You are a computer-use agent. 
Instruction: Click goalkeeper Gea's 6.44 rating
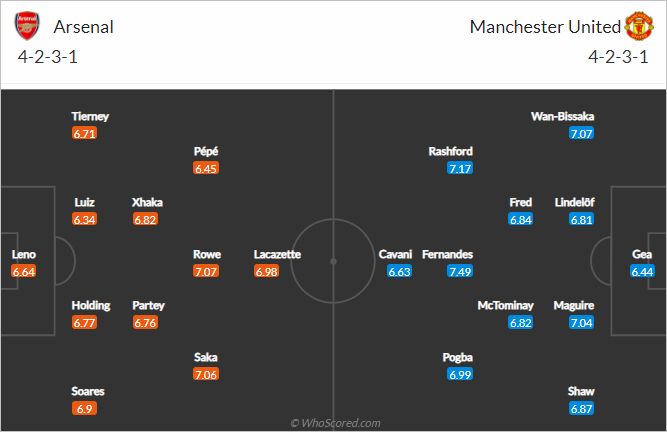[x=642, y=271]
